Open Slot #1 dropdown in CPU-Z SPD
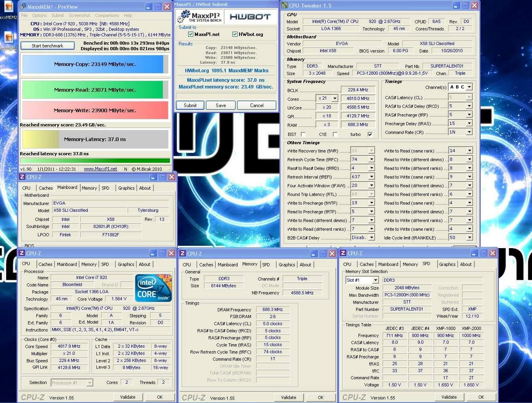Screen dimensions: 532x403 [375, 280]
